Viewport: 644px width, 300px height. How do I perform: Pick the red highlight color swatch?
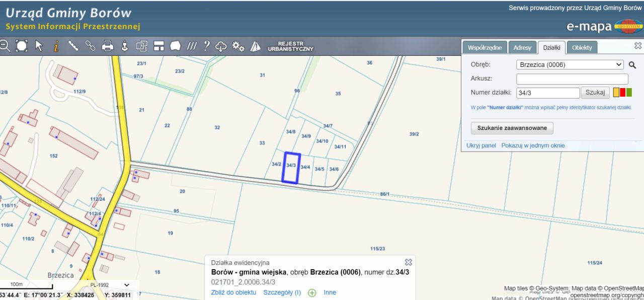[x=622, y=93]
